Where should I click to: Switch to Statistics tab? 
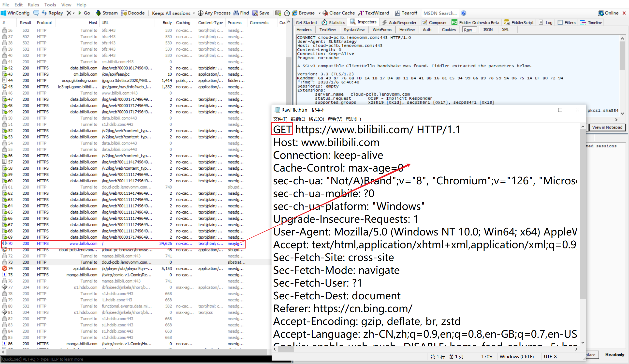coord(333,22)
